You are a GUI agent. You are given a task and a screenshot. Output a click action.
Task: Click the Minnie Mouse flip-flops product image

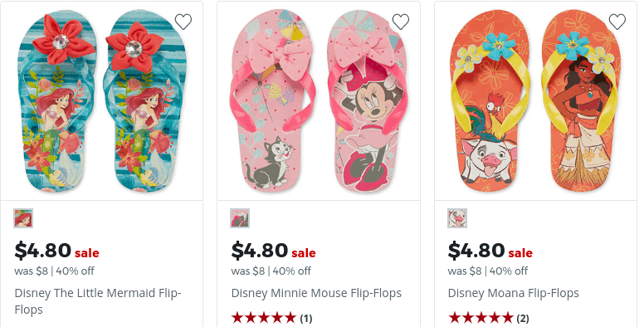pyautogui.click(x=319, y=101)
